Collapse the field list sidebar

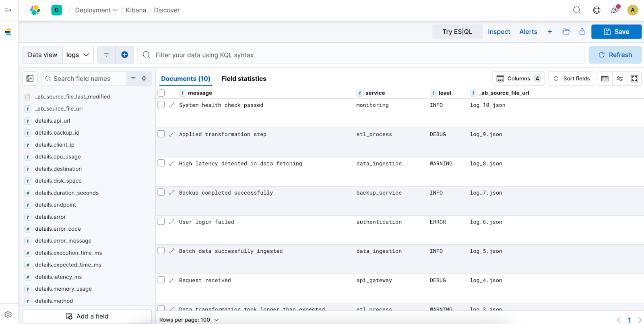click(x=30, y=79)
